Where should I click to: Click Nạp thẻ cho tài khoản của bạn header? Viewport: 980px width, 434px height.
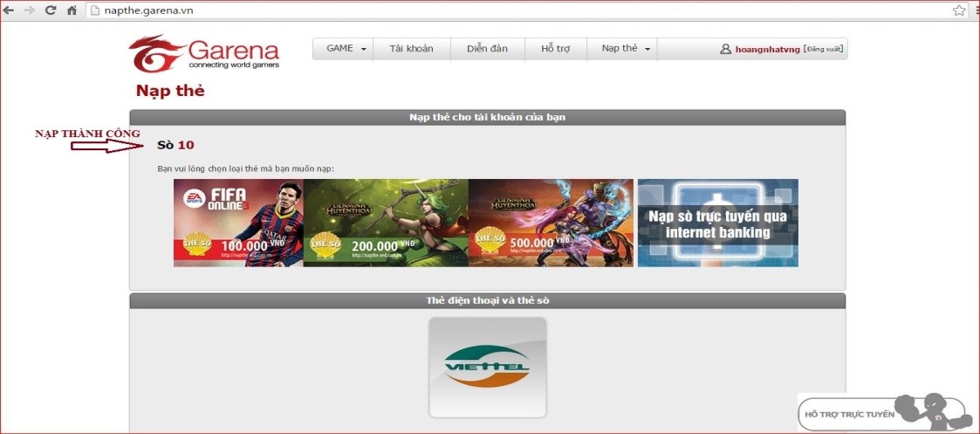(488, 118)
